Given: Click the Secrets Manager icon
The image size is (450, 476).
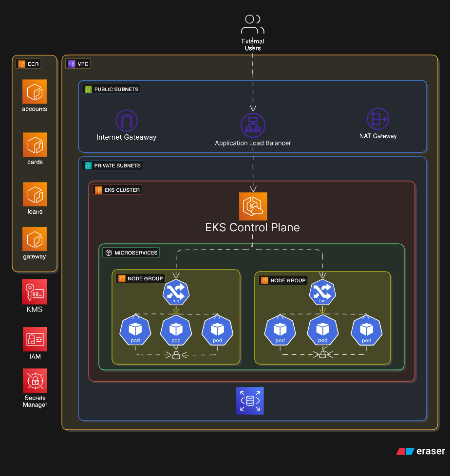Looking at the screenshot, I should (x=35, y=381).
